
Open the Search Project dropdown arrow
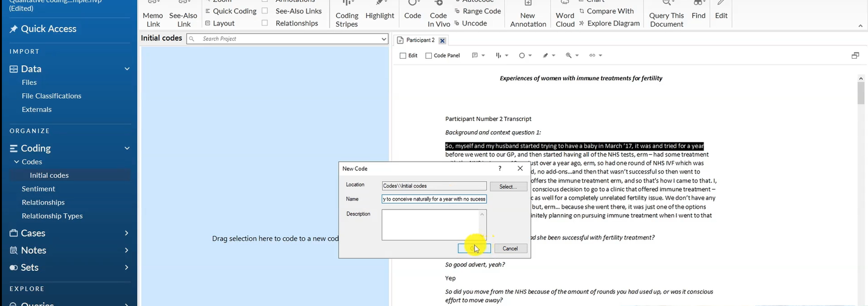(384, 39)
